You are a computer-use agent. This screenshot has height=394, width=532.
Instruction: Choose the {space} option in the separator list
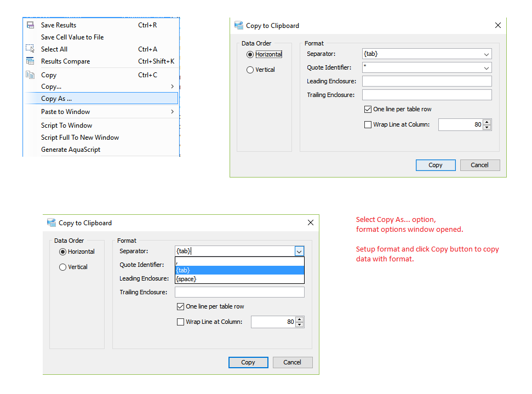click(239, 279)
